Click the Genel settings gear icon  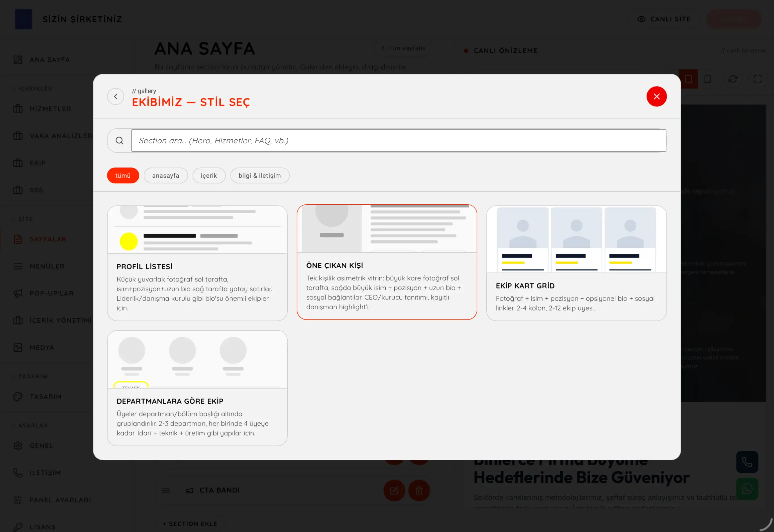[18, 446]
